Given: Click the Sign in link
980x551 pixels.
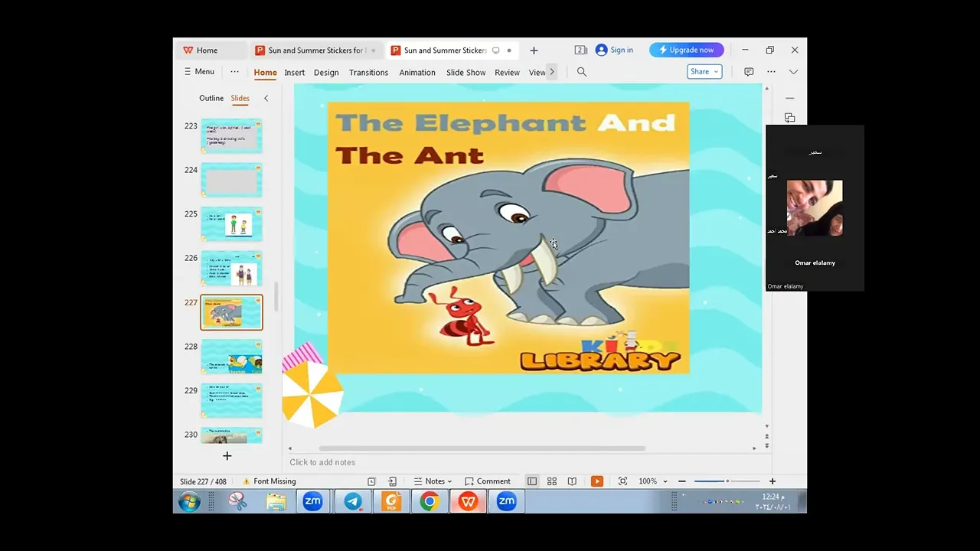Looking at the screenshot, I should coord(614,50).
